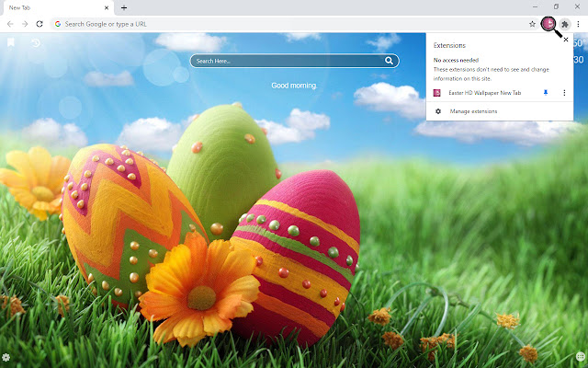
Task: Click the Google logo in the address bar
Action: pyautogui.click(x=58, y=24)
